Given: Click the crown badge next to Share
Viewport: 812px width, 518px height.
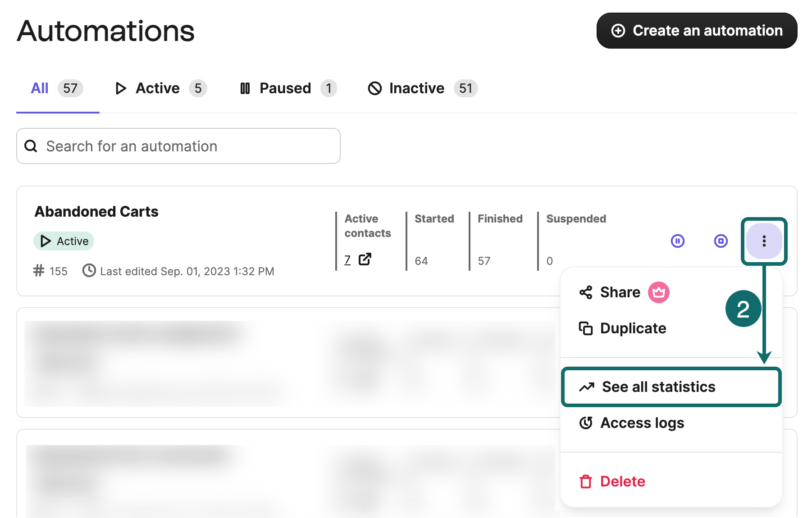Looking at the screenshot, I should pos(658,292).
